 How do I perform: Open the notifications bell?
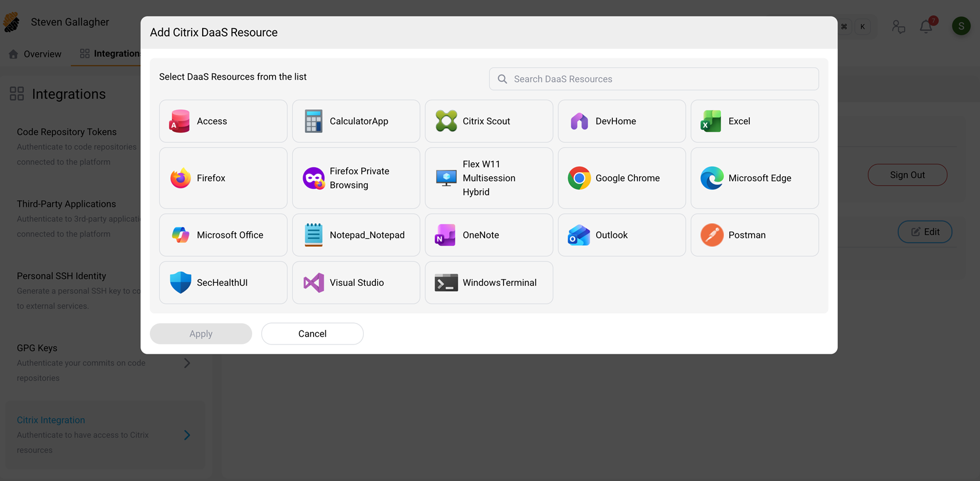(x=926, y=26)
